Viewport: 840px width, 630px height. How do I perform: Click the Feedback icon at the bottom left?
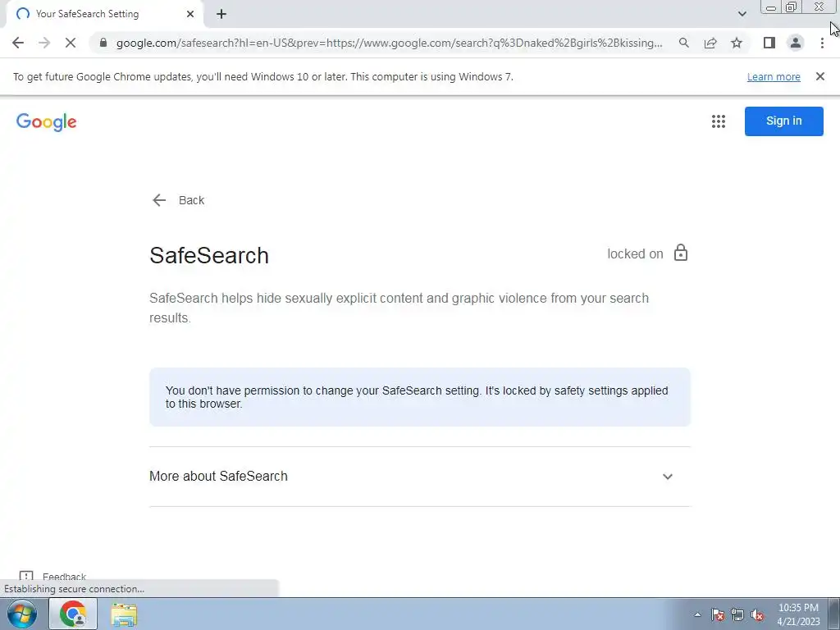25,576
